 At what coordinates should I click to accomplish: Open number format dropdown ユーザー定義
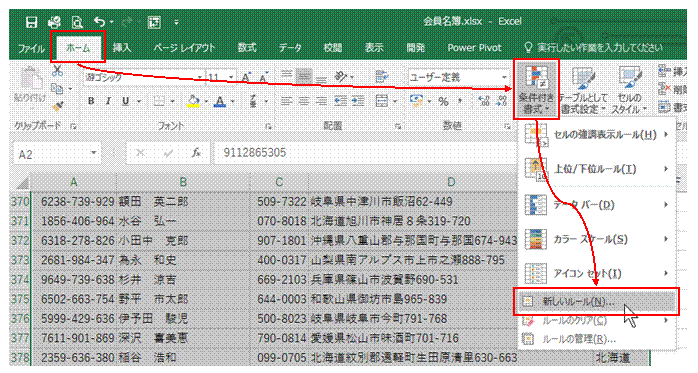pyautogui.click(x=504, y=77)
